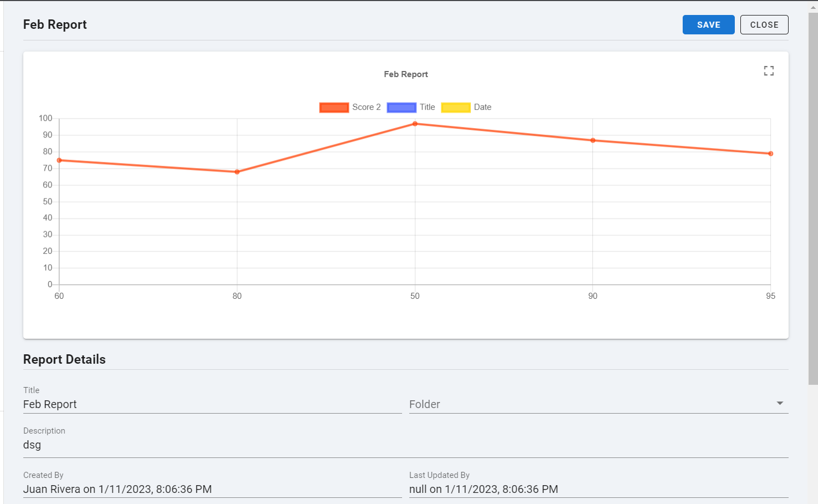Expand chart to fullscreen
This screenshot has height=504, width=818.
(769, 71)
